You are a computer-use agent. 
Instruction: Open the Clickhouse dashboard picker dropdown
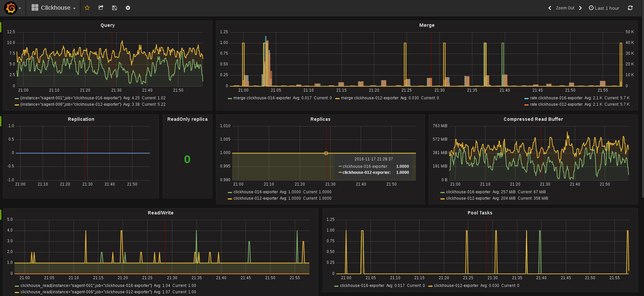[x=53, y=8]
